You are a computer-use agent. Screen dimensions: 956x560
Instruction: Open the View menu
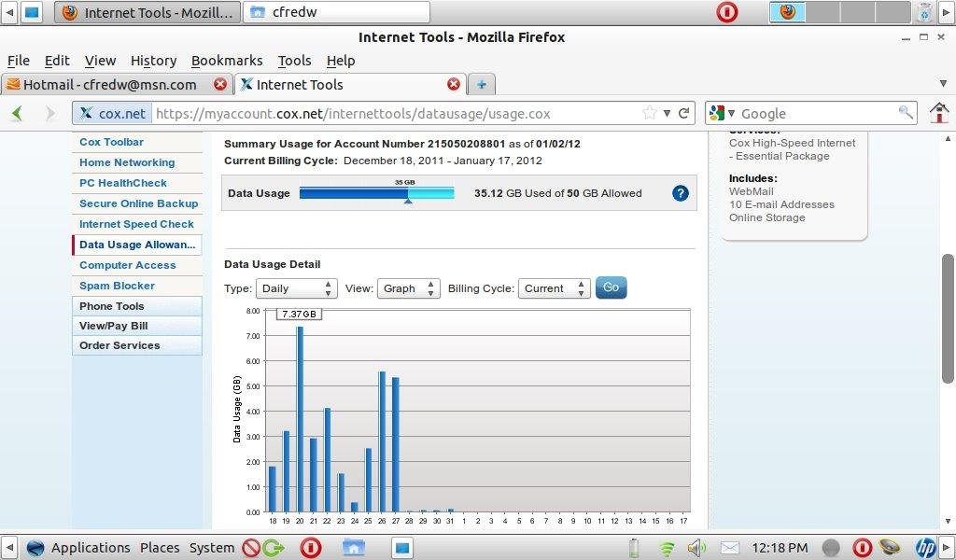click(x=100, y=61)
